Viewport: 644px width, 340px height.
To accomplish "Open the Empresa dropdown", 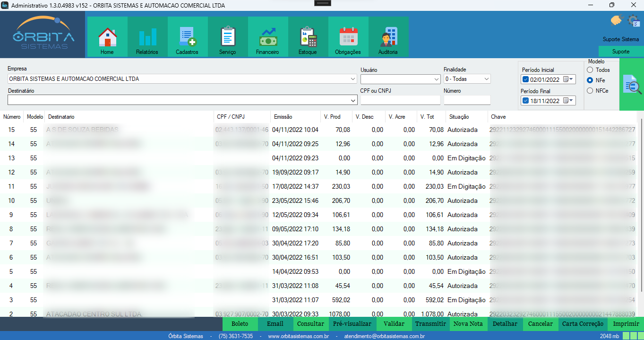I will click(352, 79).
